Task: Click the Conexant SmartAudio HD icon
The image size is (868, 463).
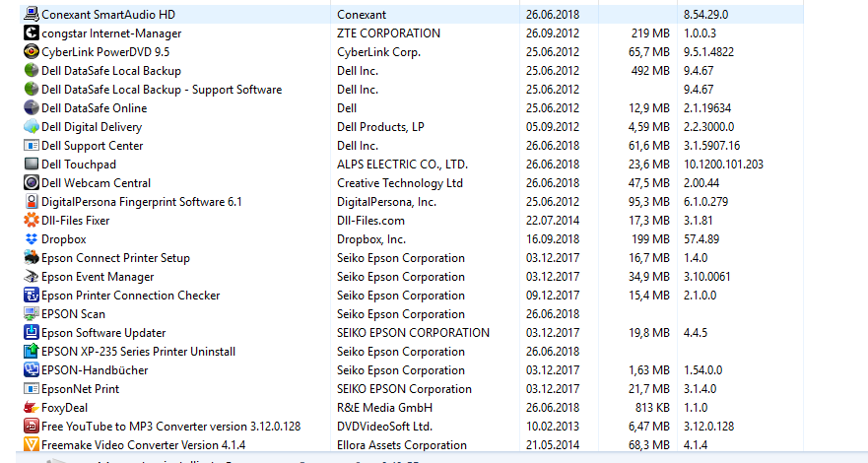Action: (x=32, y=15)
